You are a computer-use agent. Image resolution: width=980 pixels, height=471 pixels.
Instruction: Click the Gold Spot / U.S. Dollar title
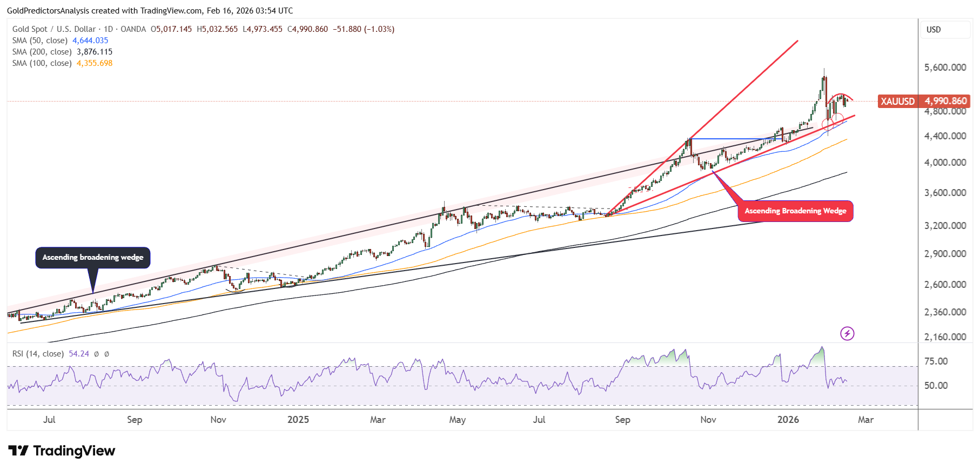click(54, 29)
